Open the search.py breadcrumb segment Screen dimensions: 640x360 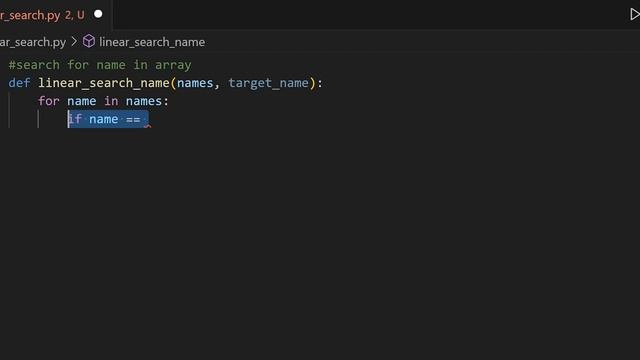click(x=33, y=42)
